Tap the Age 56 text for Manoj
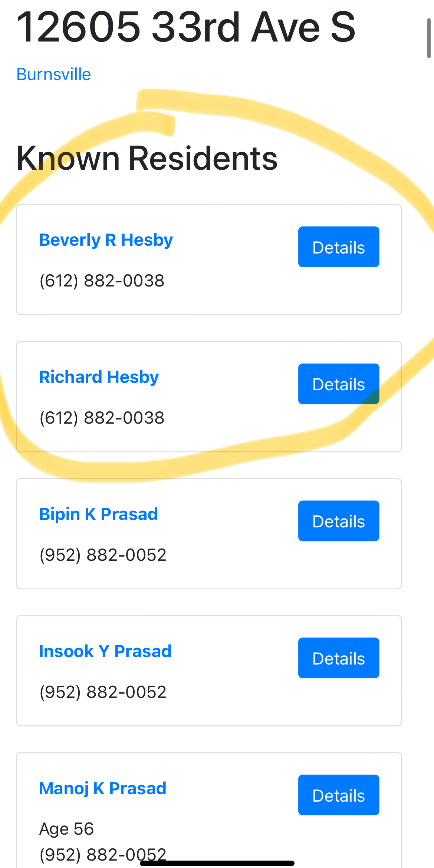This screenshot has height=868, width=434. point(67,829)
